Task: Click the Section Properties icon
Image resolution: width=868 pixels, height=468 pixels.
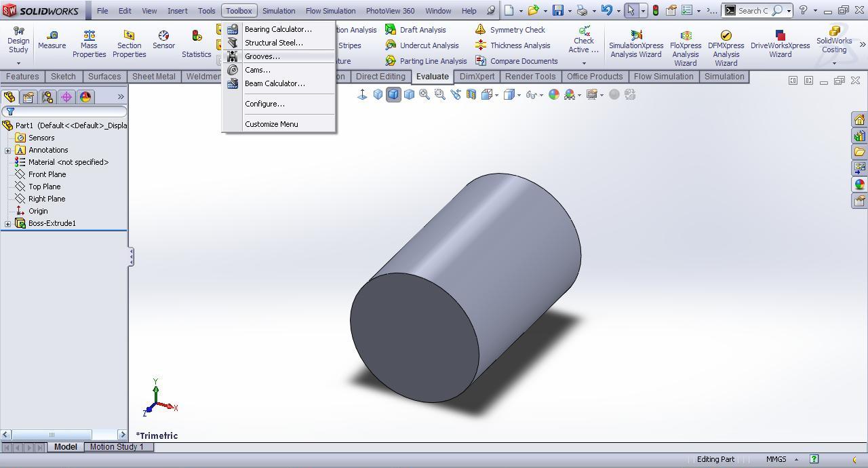Action: tap(129, 41)
